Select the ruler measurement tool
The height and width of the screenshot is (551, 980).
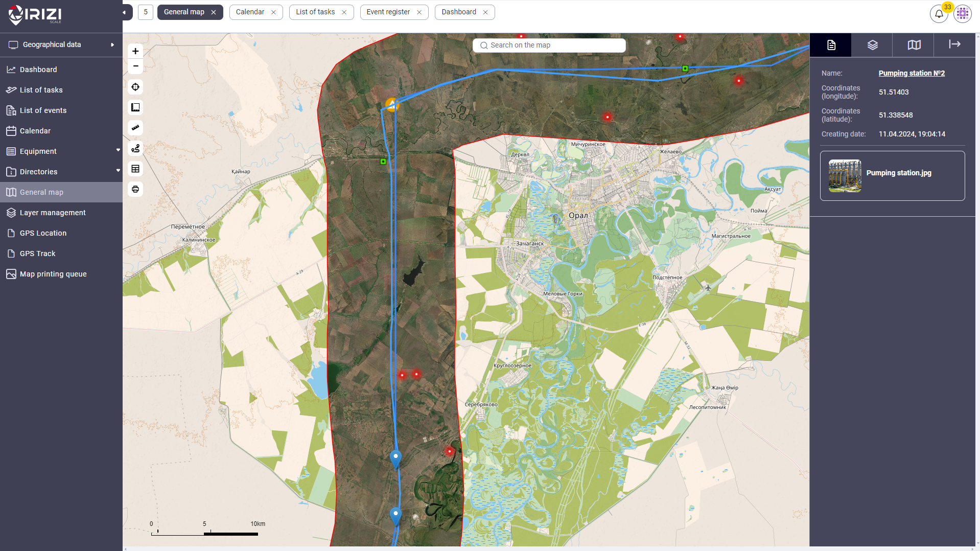click(x=135, y=128)
